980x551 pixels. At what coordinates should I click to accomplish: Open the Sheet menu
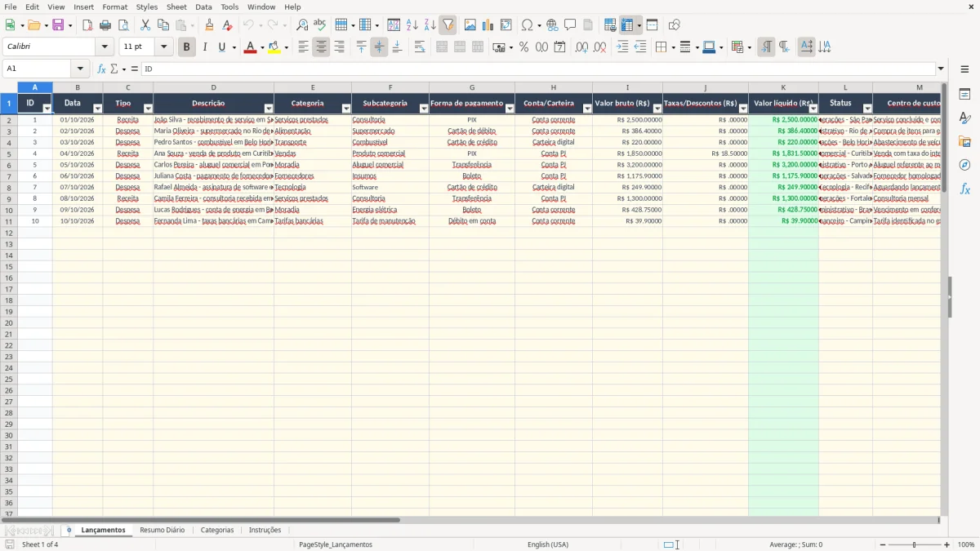click(x=176, y=7)
